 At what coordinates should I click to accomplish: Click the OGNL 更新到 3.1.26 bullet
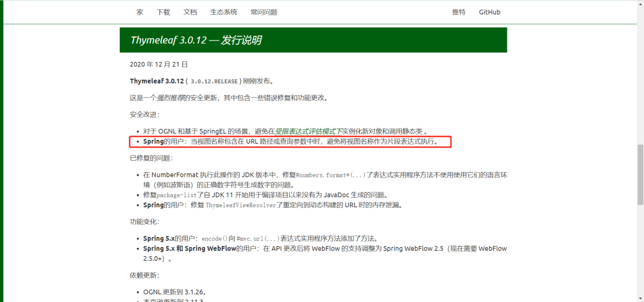tap(175, 292)
